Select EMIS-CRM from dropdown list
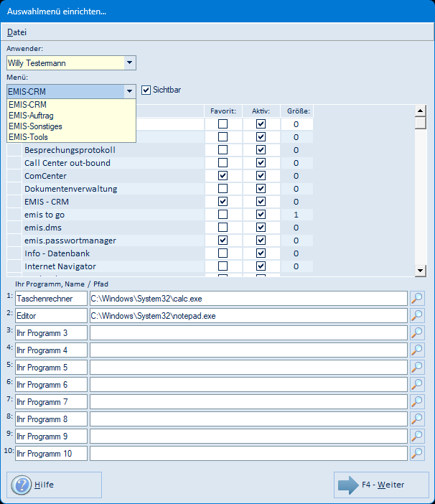This screenshot has width=435, height=504. pyautogui.click(x=71, y=105)
